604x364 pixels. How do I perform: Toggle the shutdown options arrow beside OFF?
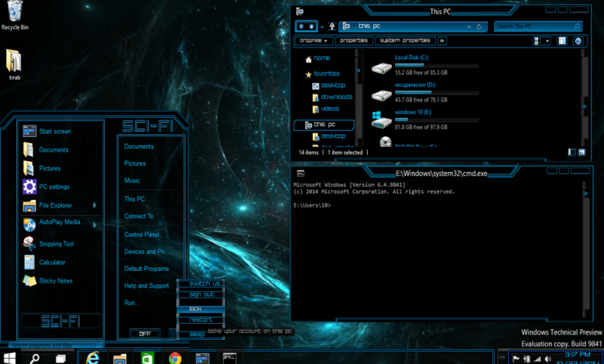[x=172, y=334]
